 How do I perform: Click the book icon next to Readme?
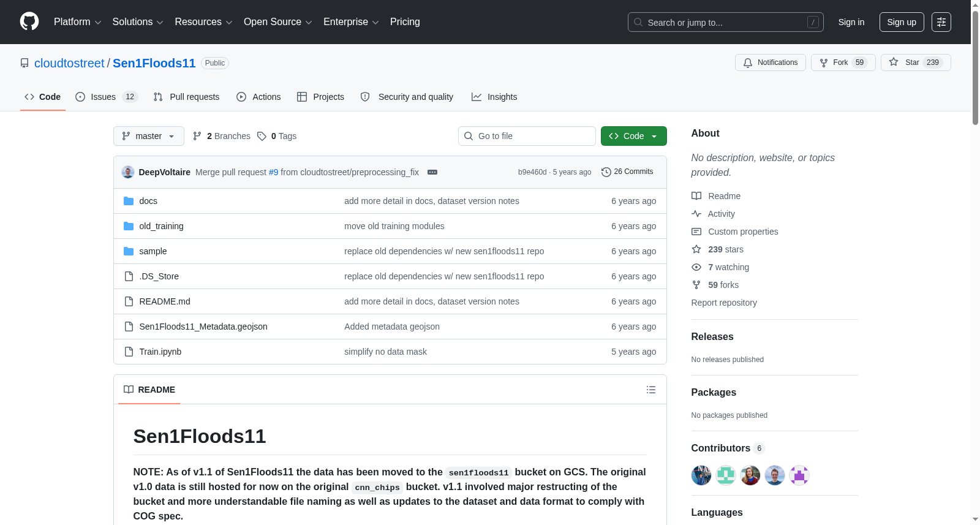click(696, 196)
